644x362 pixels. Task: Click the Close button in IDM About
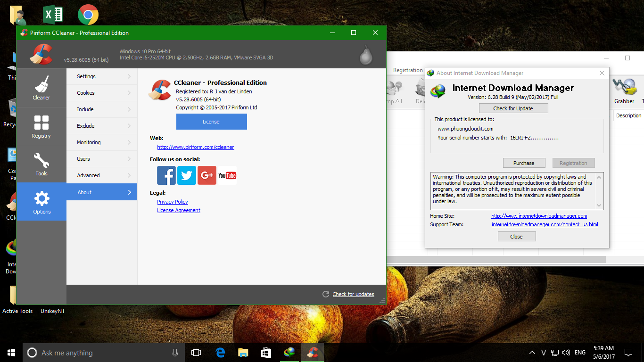pyautogui.click(x=516, y=237)
